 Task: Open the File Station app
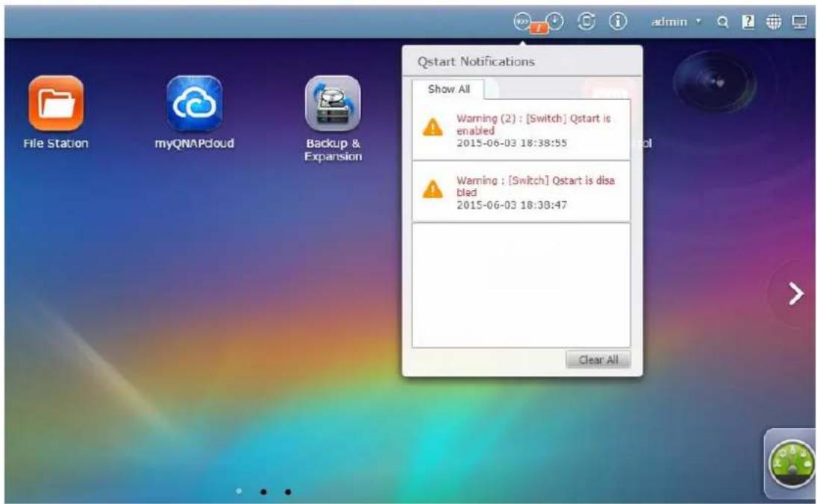pos(56,103)
